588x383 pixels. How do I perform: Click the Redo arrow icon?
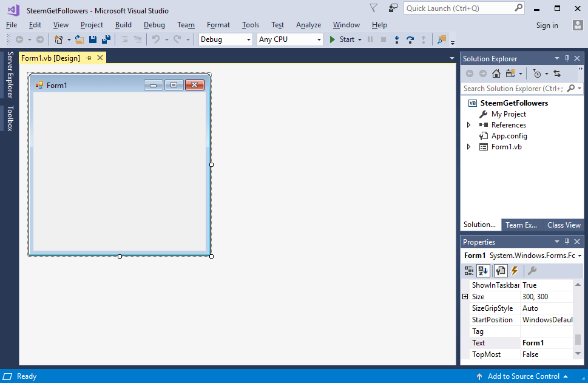coord(177,39)
